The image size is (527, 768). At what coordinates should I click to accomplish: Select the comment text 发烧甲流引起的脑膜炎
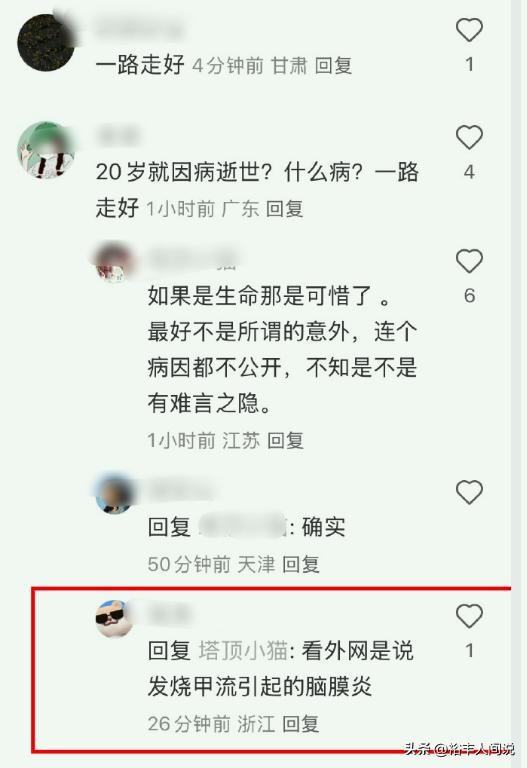[260, 686]
